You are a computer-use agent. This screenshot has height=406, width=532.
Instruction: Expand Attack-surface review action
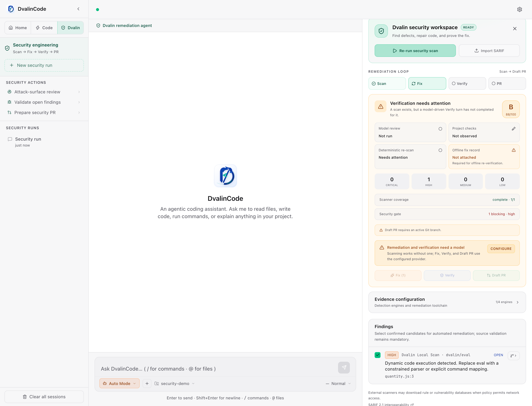point(79,92)
